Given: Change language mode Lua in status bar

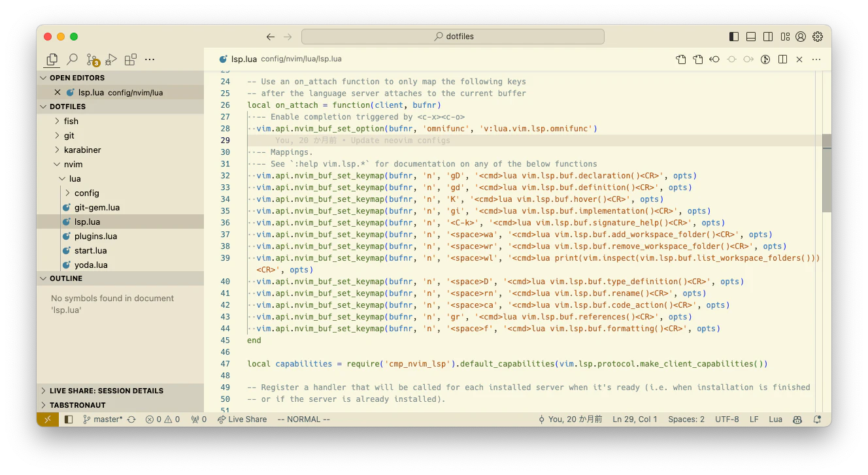Looking at the screenshot, I should click(x=775, y=419).
